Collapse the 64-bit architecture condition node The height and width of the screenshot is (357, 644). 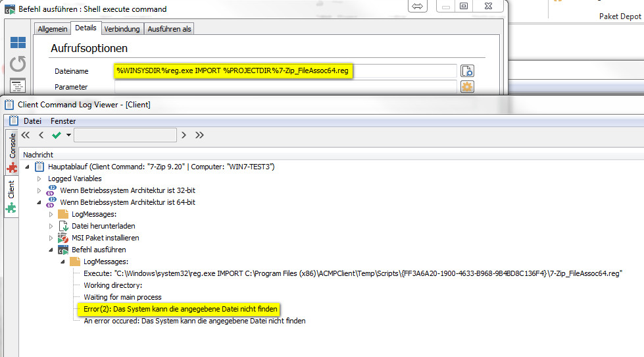click(39, 202)
